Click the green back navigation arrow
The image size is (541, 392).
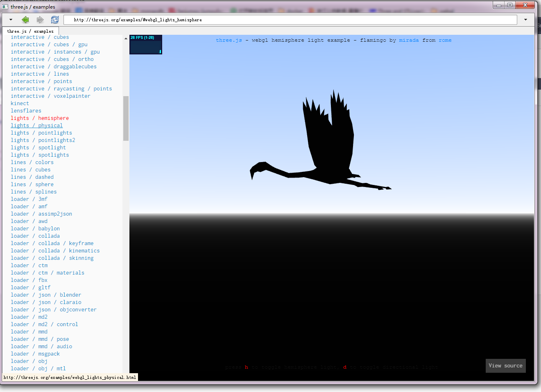pos(25,20)
